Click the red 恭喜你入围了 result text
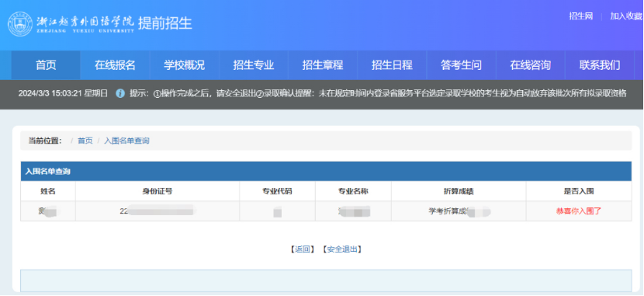Screen dimensions: 644x296 point(579,211)
